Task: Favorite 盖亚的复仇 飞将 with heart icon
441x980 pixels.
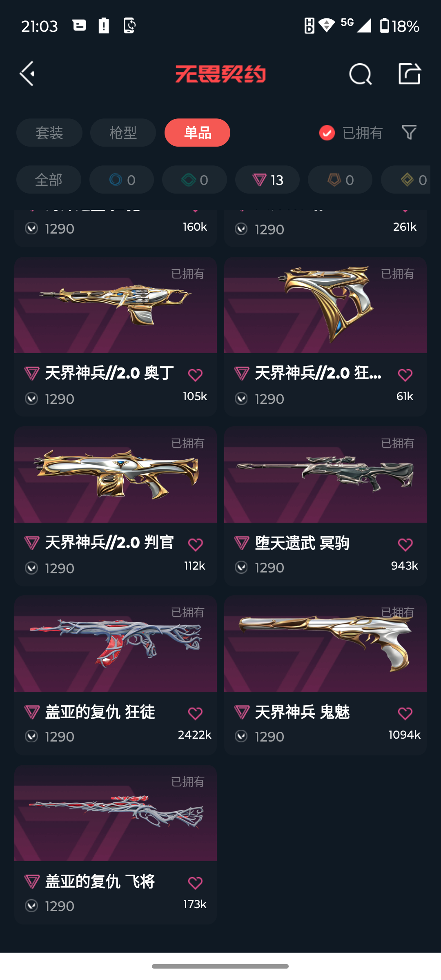Action: tap(195, 883)
